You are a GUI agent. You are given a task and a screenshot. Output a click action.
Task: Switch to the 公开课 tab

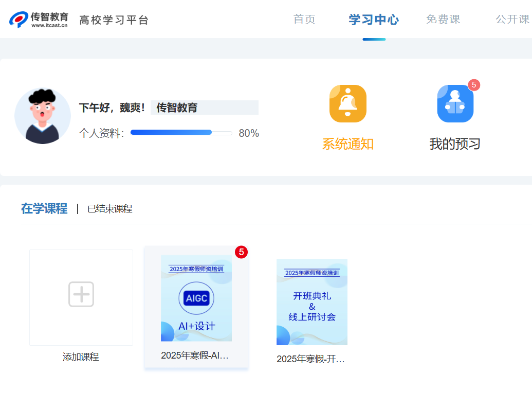click(x=512, y=20)
